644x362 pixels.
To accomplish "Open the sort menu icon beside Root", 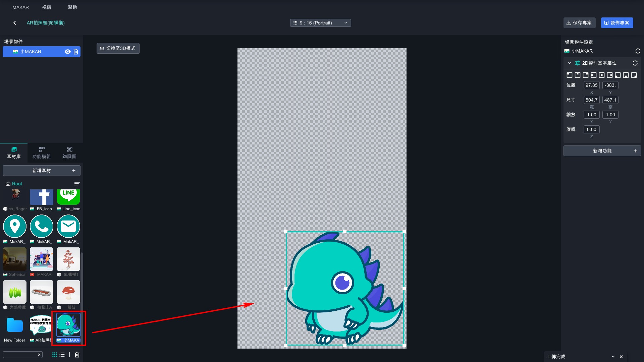I will coord(77,184).
